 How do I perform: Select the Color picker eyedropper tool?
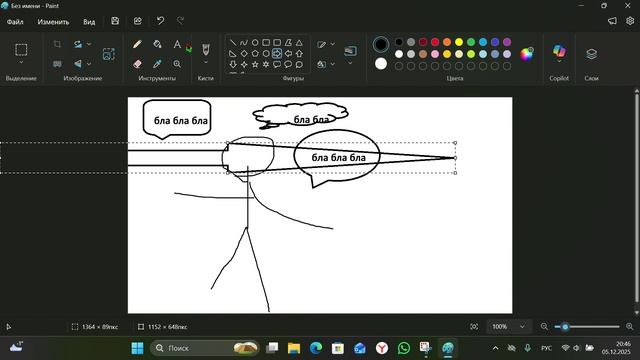[157, 64]
